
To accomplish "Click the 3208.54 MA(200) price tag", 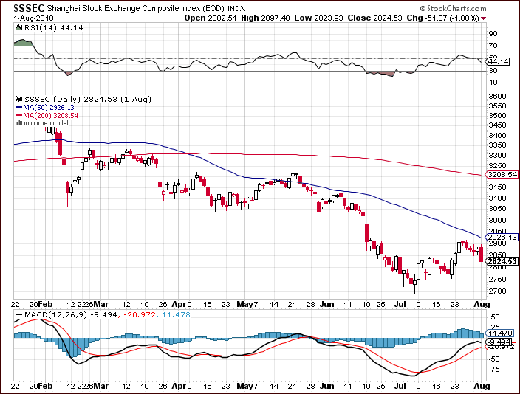I will pyautogui.click(x=502, y=174).
